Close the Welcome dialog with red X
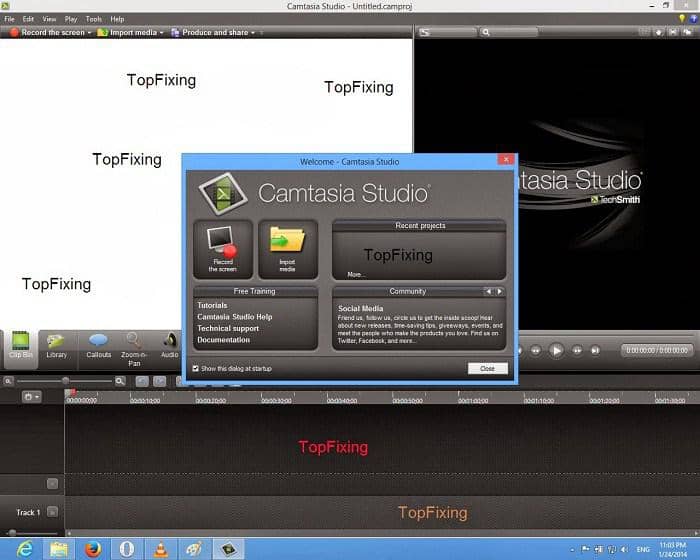 coord(506,159)
